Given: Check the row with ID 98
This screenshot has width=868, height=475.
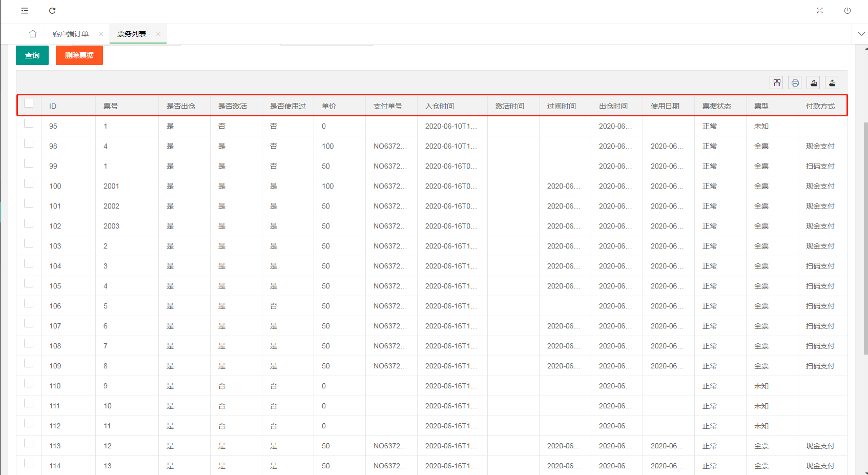Looking at the screenshot, I should point(29,143).
